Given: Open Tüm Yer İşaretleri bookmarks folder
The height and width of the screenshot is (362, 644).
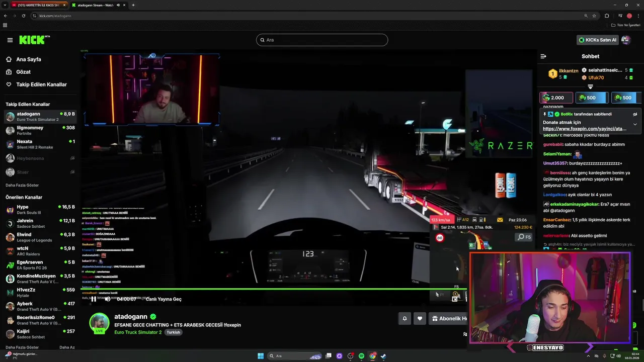Looking at the screenshot, I should click(x=626, y=25).
